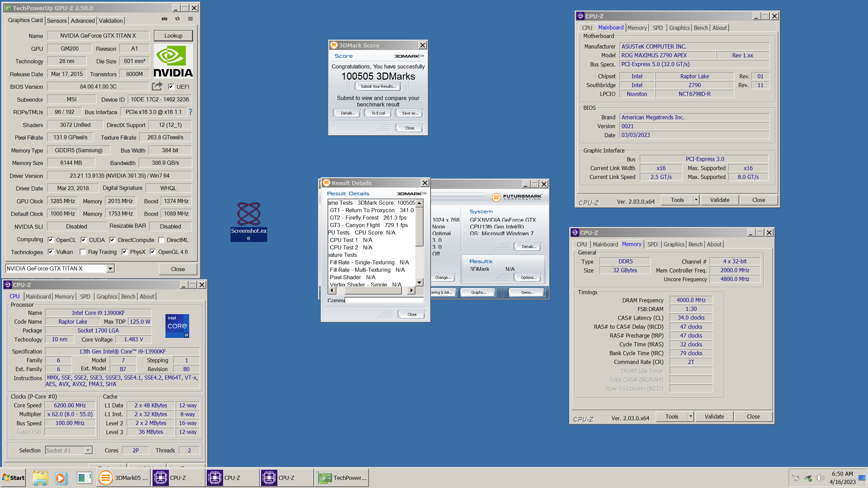Click the GPU-Z refresh icon
This screenshot has height=488, width=868.
pos(177,19)
